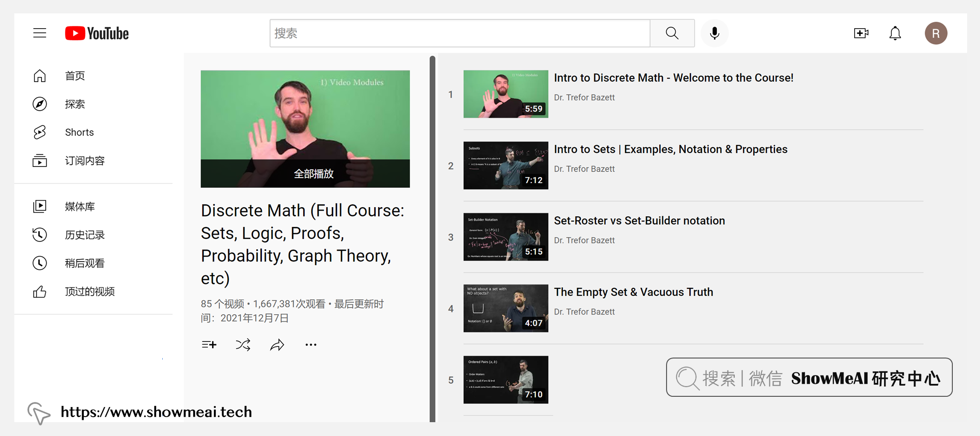Open the account avatar menu
The width and height of the screenshot is (980, 436).
point(936,33)
